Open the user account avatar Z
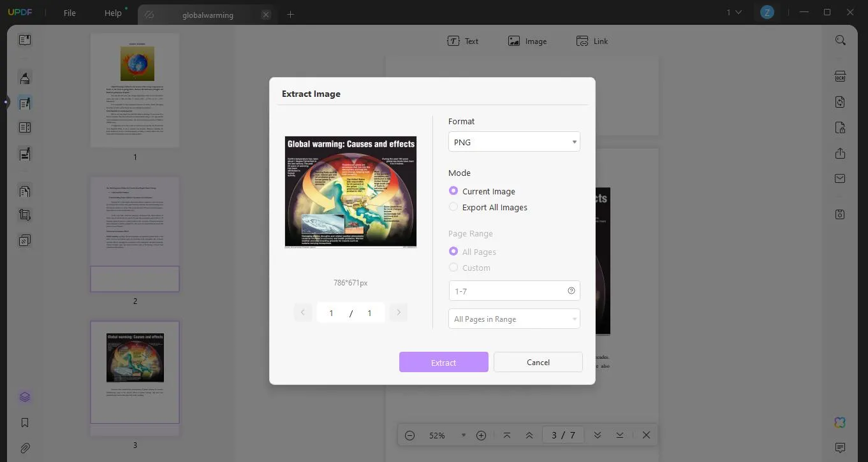This screenshot has height=462, width=868. (x=767, y=12)
